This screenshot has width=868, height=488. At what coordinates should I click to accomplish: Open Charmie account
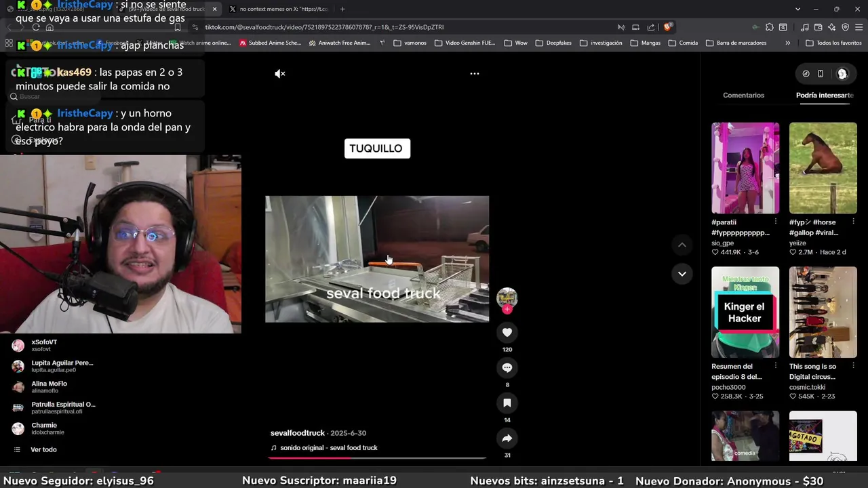click(x=38, y=428)
